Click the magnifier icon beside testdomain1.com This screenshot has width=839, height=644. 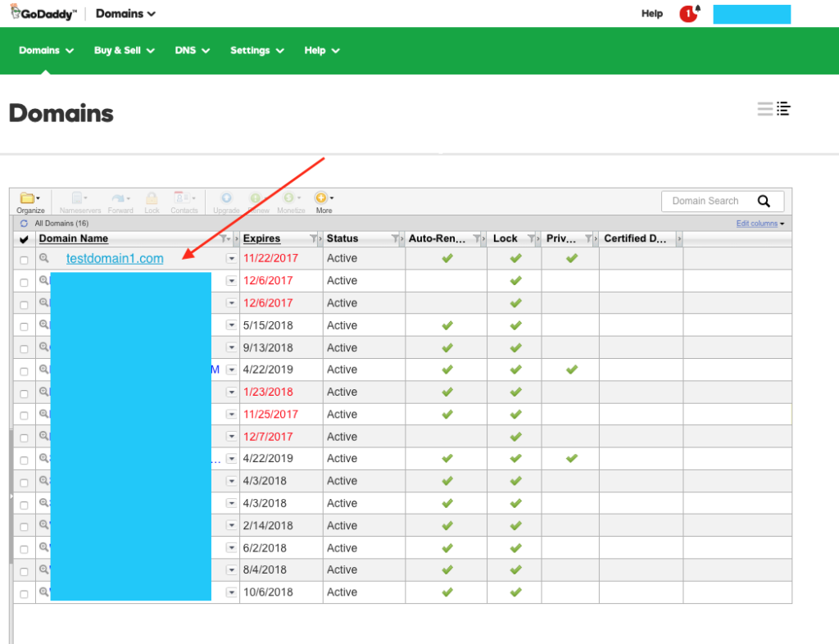coord(44,258)
